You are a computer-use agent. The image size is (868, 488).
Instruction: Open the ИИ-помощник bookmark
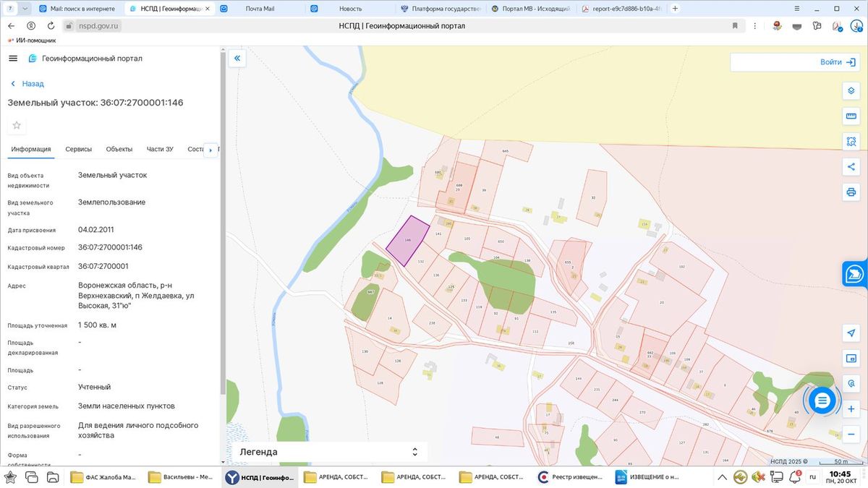[31, 40]
